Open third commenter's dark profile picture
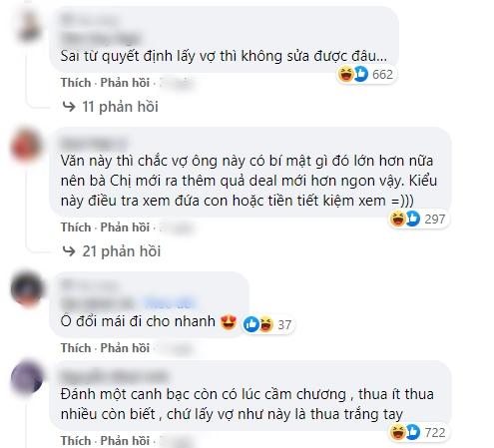The image size is (494, 448). pyautogui.click(x=27, y=289)
